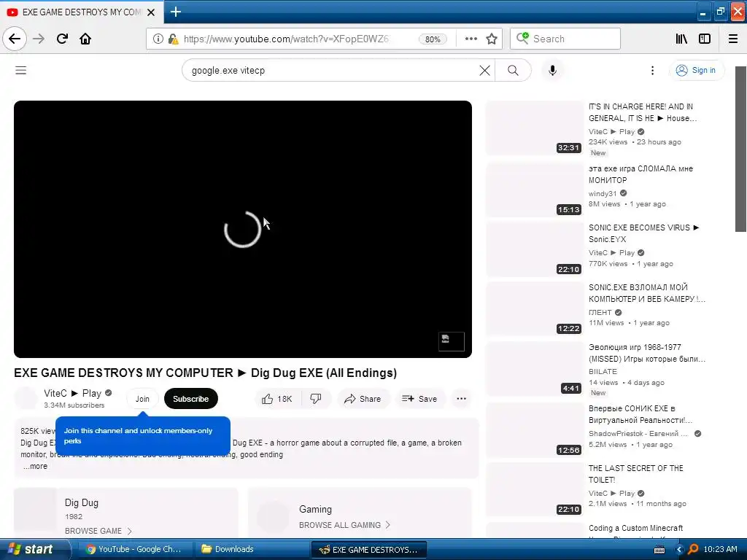The height and width of the screenshot is (560, 747).
Task: Dislike the video with thumbs-down button
Action: coord(316,399)
